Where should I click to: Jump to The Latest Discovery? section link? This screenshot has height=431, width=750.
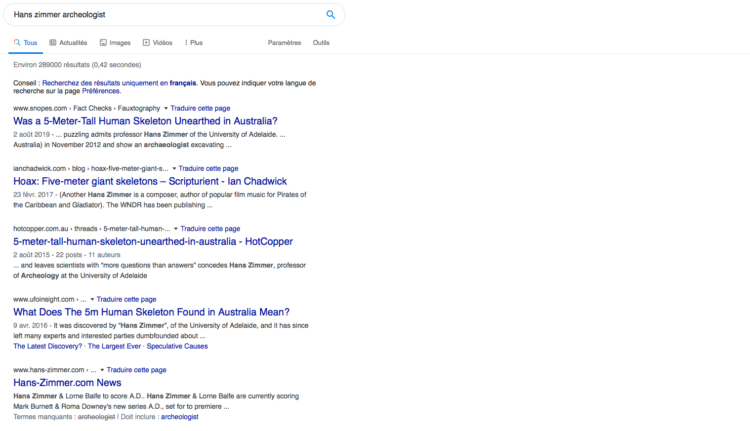click(48, 346)
